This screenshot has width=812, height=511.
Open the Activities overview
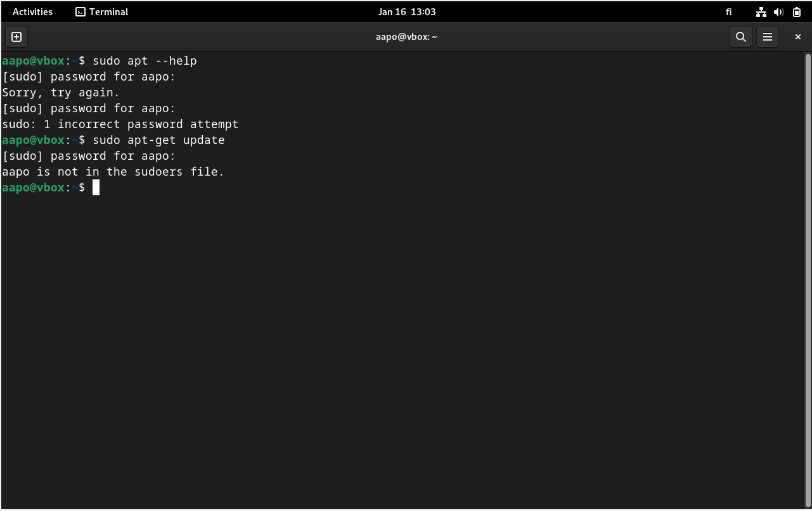(x=32, y=12)
